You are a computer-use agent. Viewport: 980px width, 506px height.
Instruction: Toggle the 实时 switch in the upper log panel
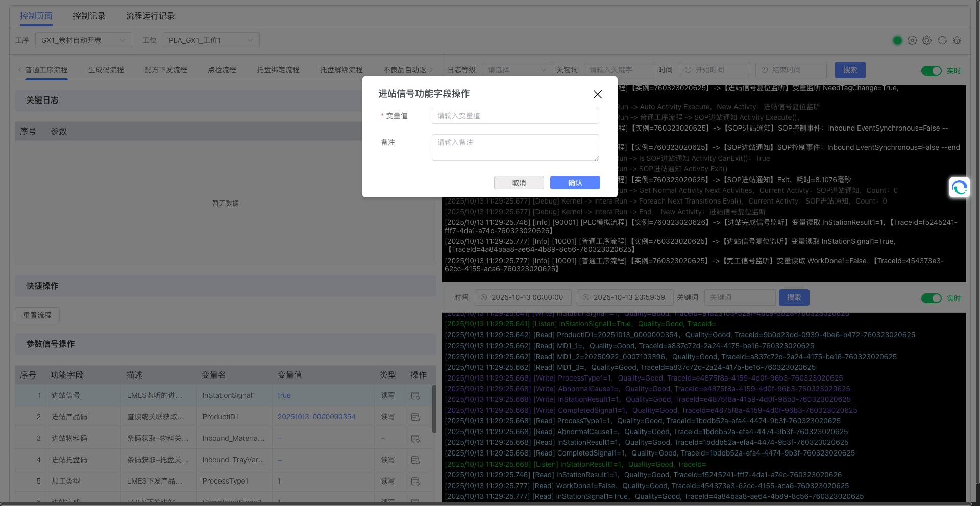click(x=931, y=71)
